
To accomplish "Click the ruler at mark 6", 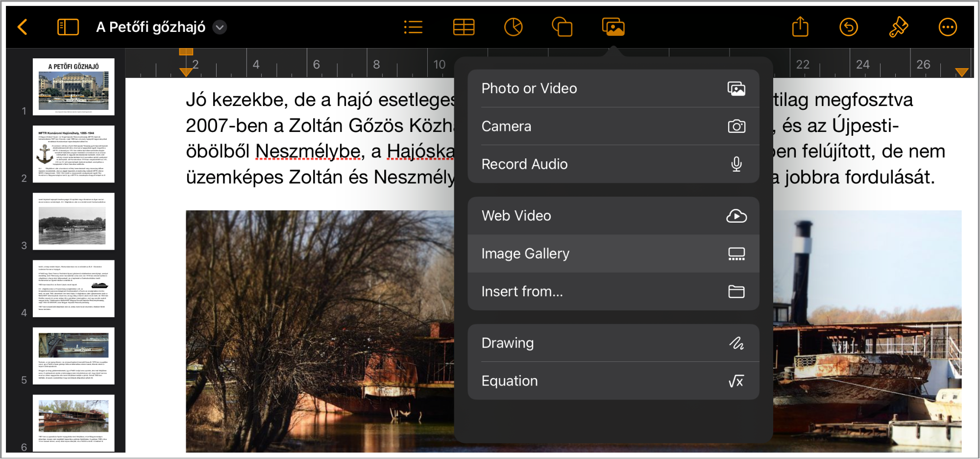I will click(x=317, y=64).
